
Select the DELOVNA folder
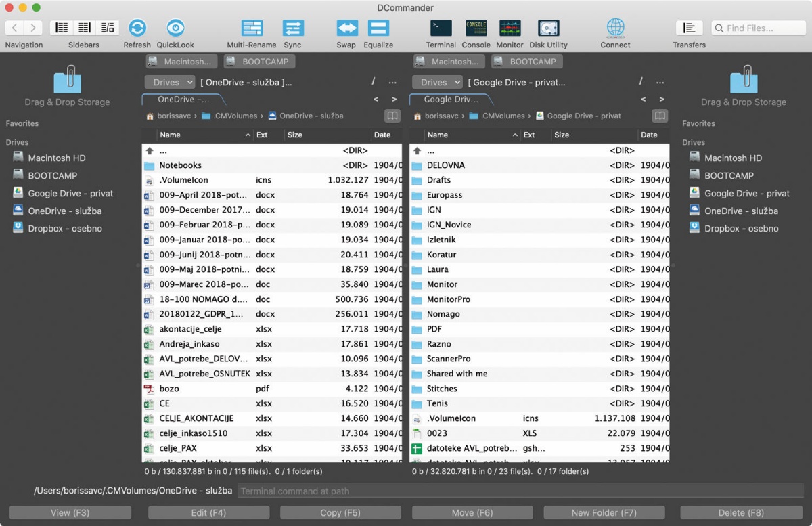click(x=539, y=165)
